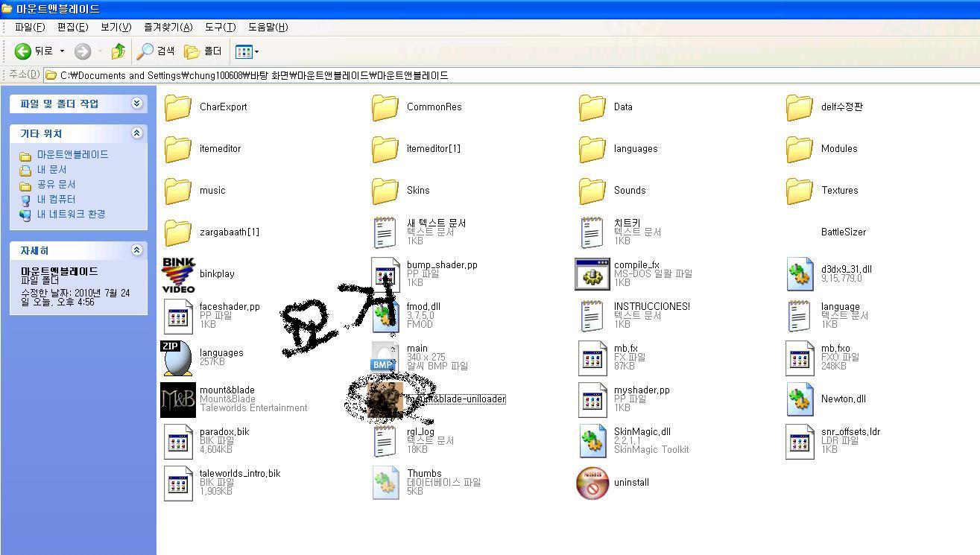The image size is (980, 555).
Task: Click the 내 문서 link
Action: pyautogui.click(x=52, y=169)
